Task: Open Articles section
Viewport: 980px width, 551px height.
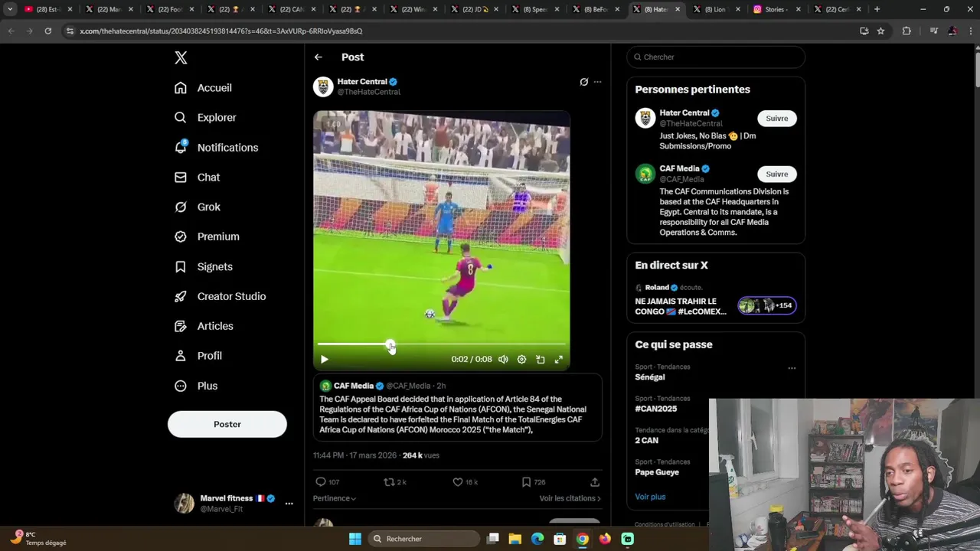Action: point(204,327)
